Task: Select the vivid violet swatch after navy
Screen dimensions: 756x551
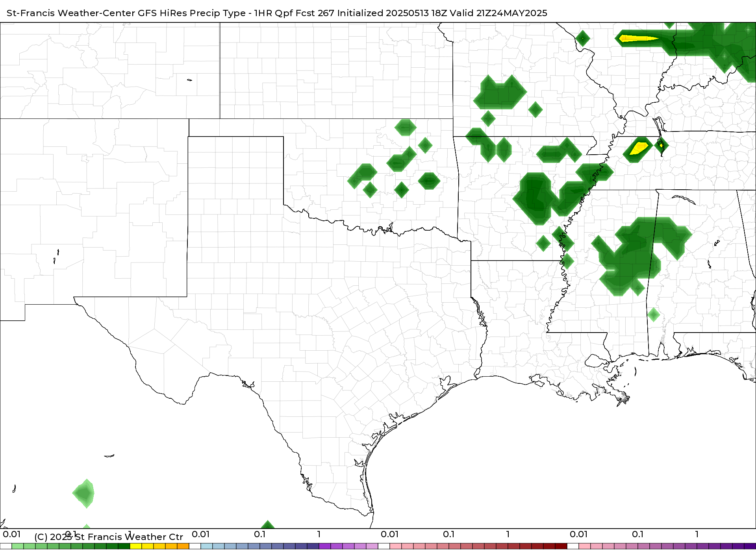Action: tap(325, 546)
